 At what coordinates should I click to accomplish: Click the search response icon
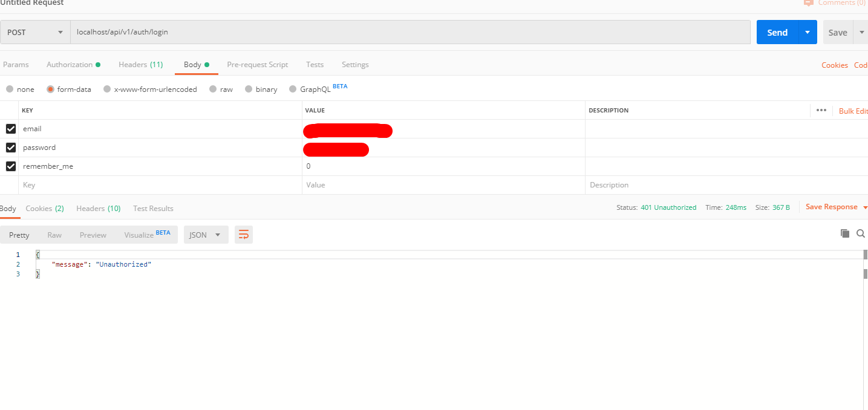pos(861,233)
